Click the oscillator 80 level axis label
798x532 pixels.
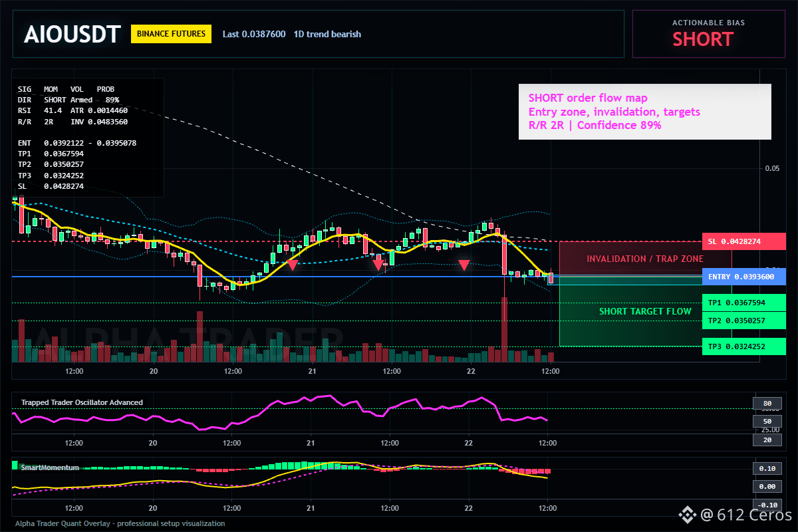pos(767,403)
